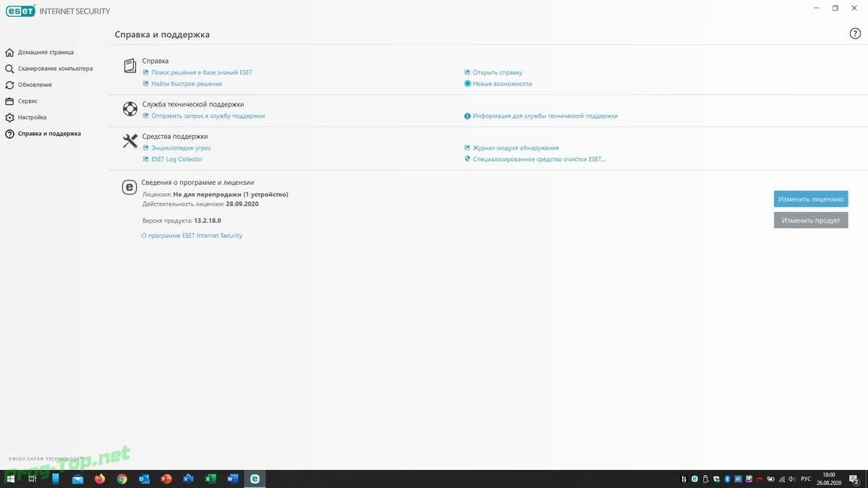
Task: Click the home icon in sidebar
Action: pos(9,52)
